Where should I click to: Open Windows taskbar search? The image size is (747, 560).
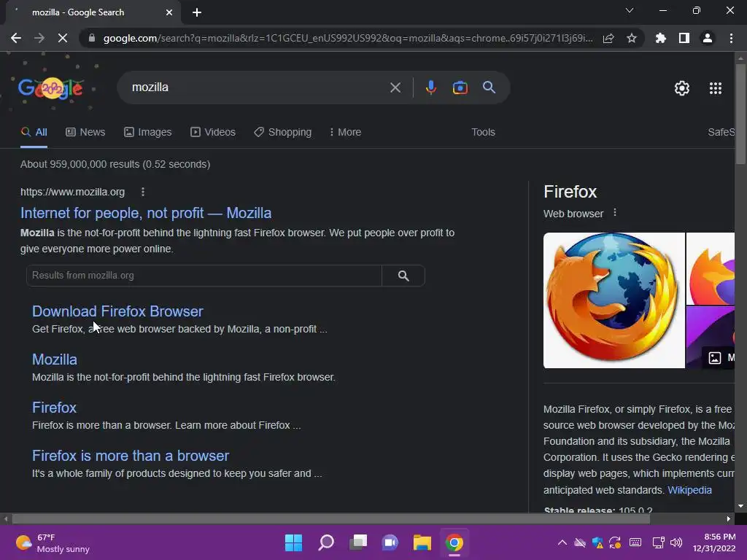pos(326,542)
